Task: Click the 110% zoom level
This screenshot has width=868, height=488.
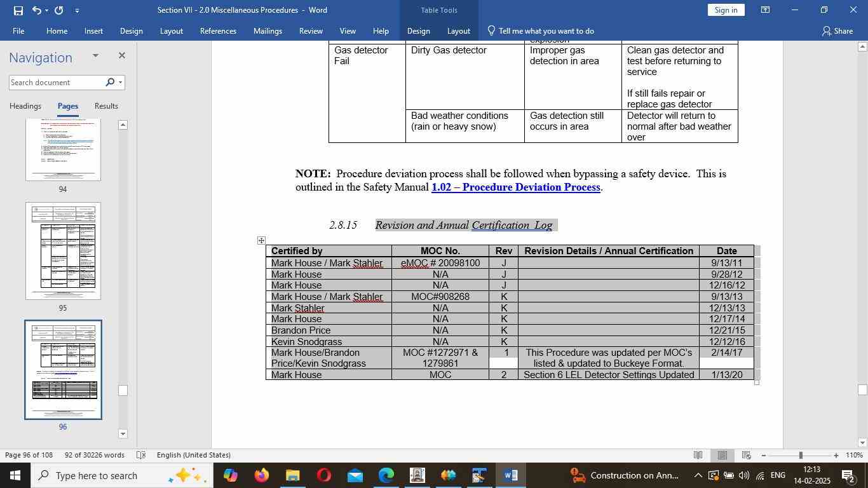Action: pos(854,455)
